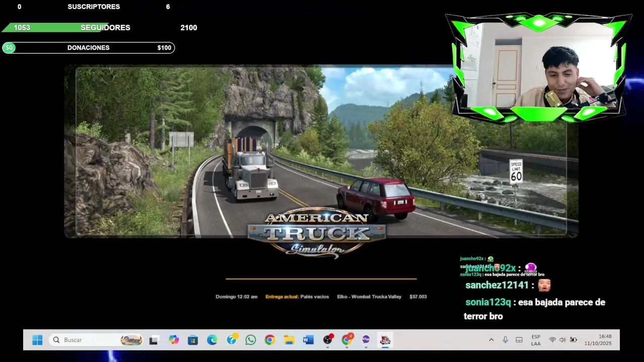Viewport: 644px width, 362px height.
Task: Launch Microsoft Copilot from the taskbar
Action: (x=174, y=340)
